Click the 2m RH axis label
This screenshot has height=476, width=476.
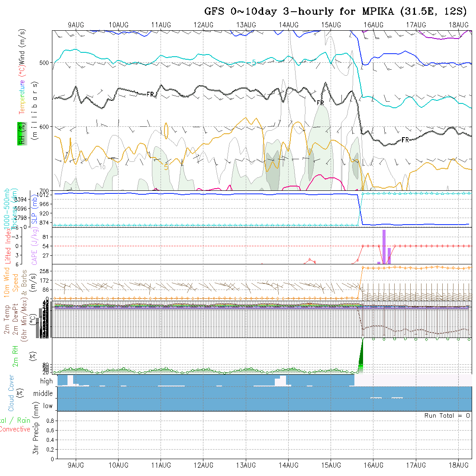point(15,356)
